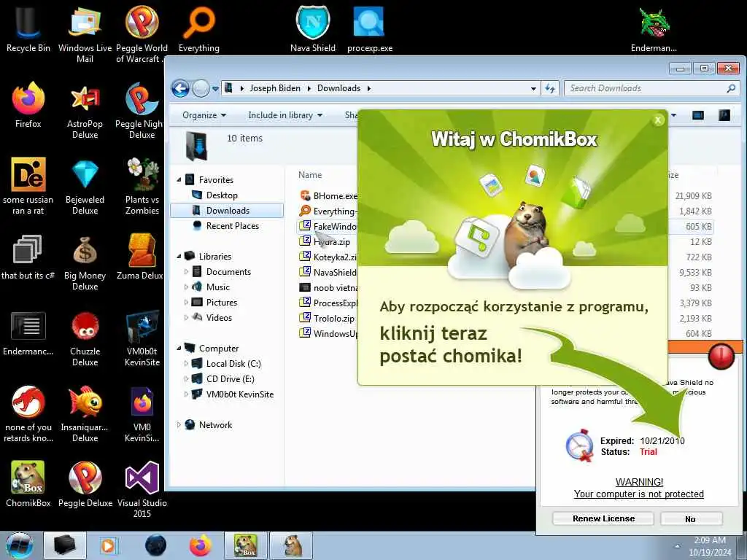The width and height of the screenshot is (747, 560).
Task: Select the Trololo.zip file
Action: [x=327, y=318]
